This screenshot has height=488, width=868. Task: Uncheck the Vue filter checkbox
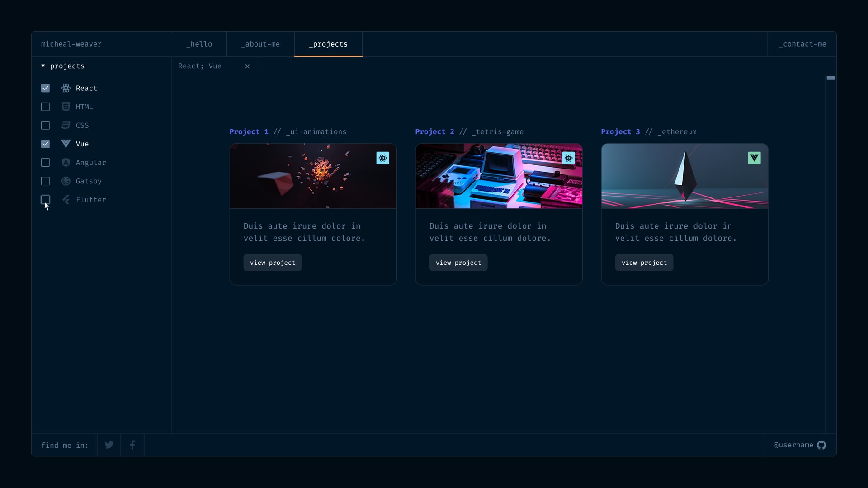coord(45,144)
